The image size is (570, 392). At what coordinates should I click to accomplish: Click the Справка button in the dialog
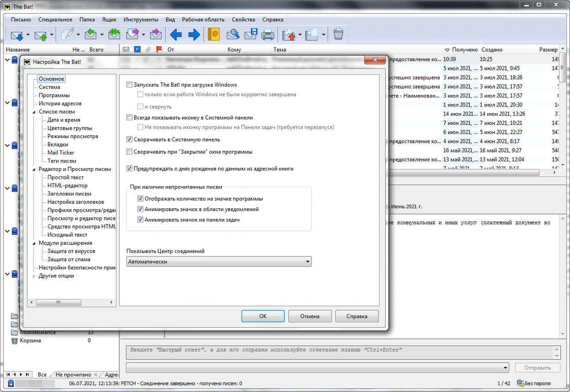click(x=357, y=316)
